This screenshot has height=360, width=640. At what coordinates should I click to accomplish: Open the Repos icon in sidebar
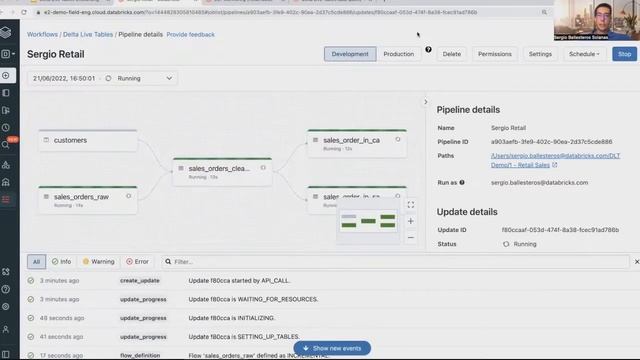pyautogui.click(x=6, y=110)
